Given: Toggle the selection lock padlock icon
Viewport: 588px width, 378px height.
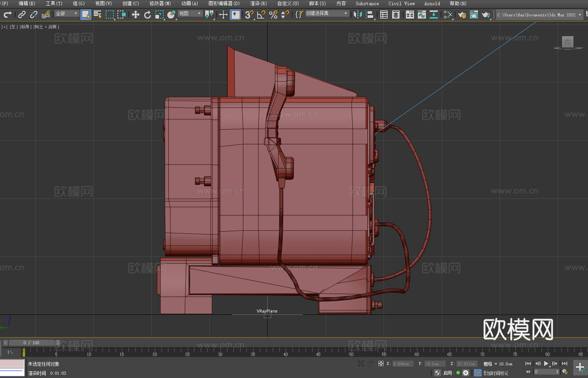Looking at the screenshot, I should click(371, 364).
